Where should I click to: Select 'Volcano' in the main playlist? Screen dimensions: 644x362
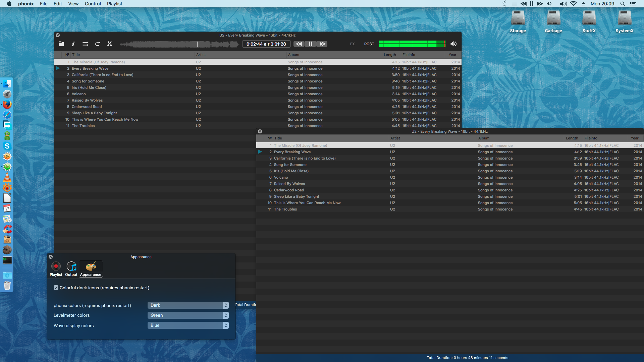click(258, 94)
